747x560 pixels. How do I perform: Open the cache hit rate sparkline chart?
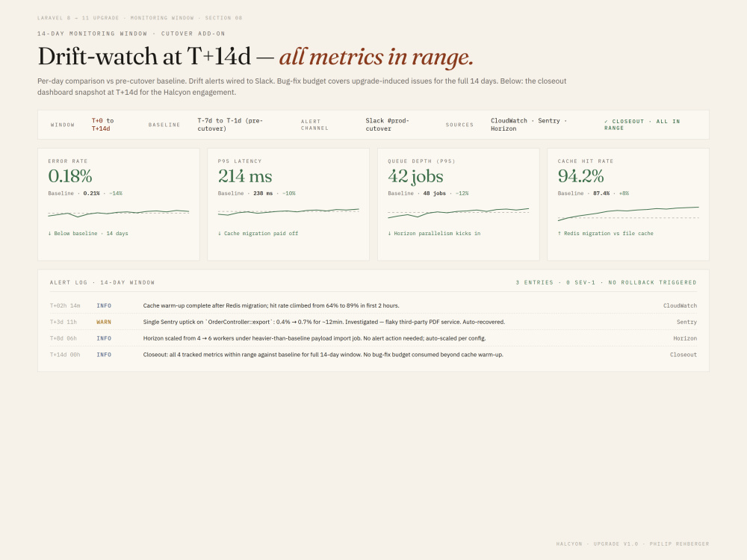(x=628, y=214)
